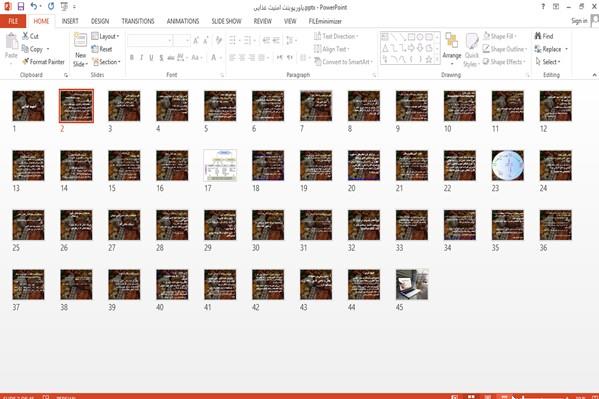Select slide 12 thumbnail
The height and width of the screenshot is (399, 599).
(x=555, y=106)
